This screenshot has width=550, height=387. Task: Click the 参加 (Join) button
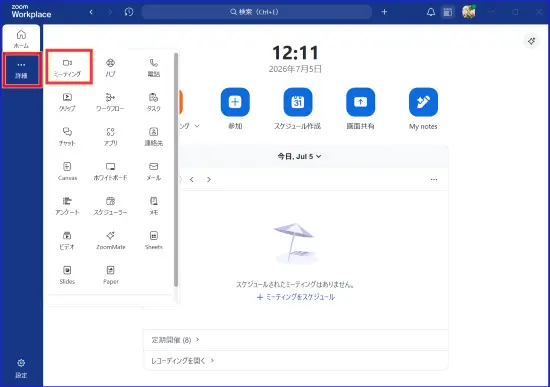[x=235, y=102]
